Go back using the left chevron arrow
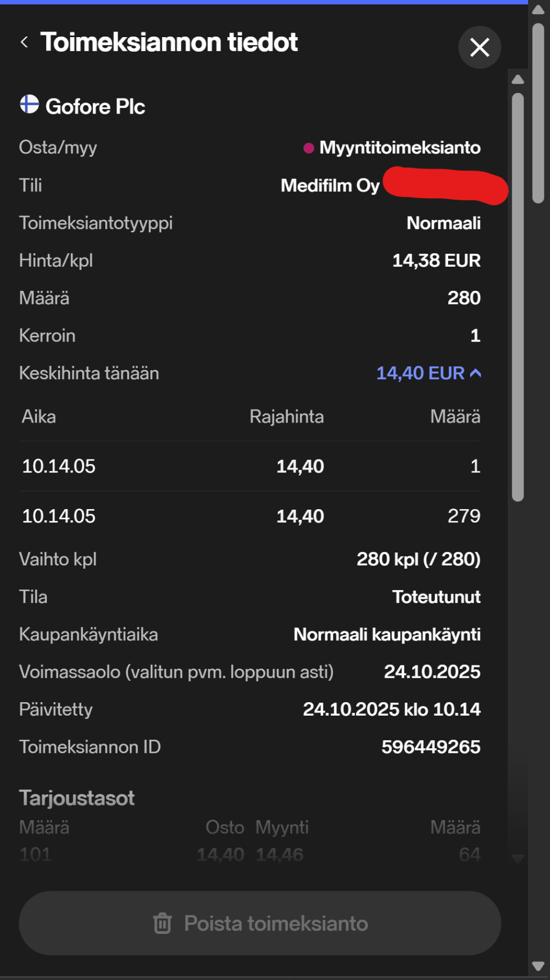550x980 pixels. pos(24,42)
